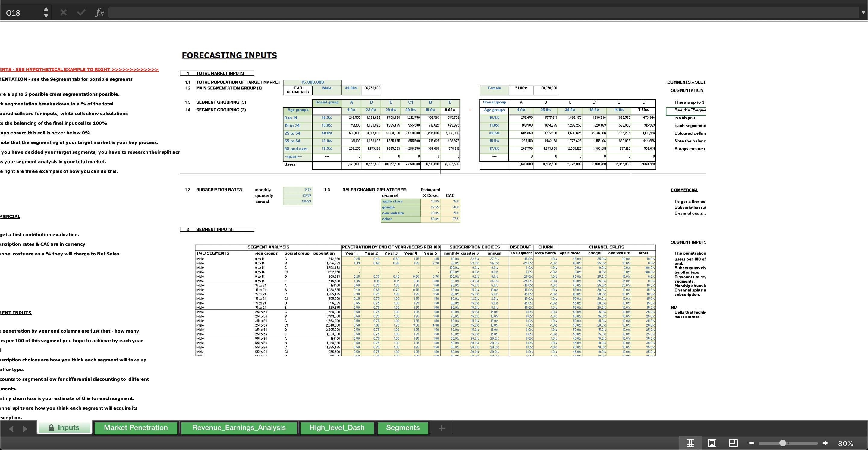Open the Name Box dropdown arrows
This screenshot has width=868, height=450.
pyautogui.click(x=46, y=12)
